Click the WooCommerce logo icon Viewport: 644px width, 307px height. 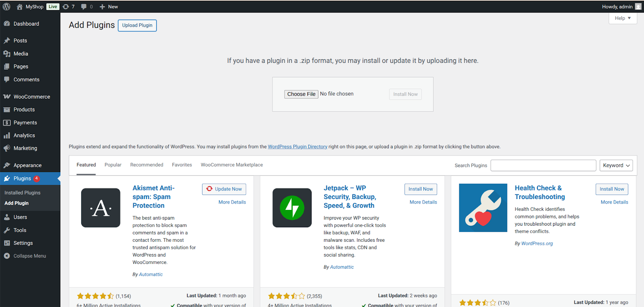tap(7, 97)
